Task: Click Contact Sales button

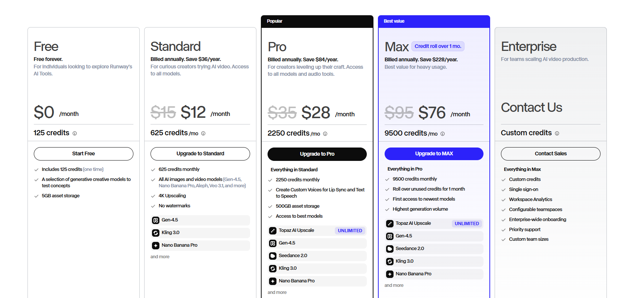Action: [551, 154]
